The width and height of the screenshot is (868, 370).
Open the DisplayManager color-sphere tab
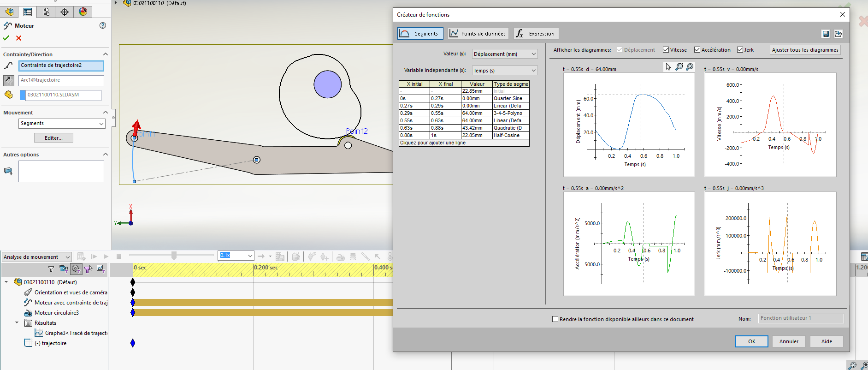pos(83,12)
